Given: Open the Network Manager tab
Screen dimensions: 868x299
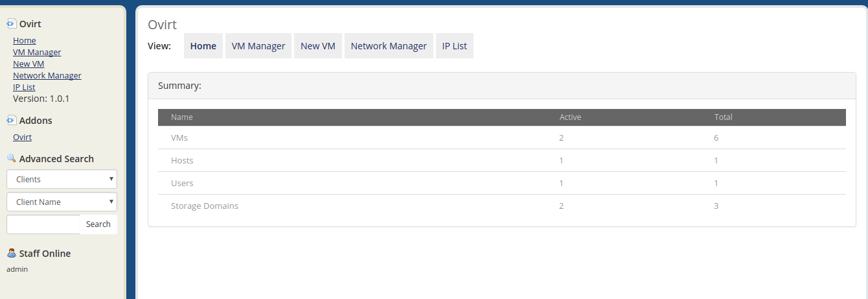Looking at the screenshot, I should pyautogui.click(x=389, y=46).
